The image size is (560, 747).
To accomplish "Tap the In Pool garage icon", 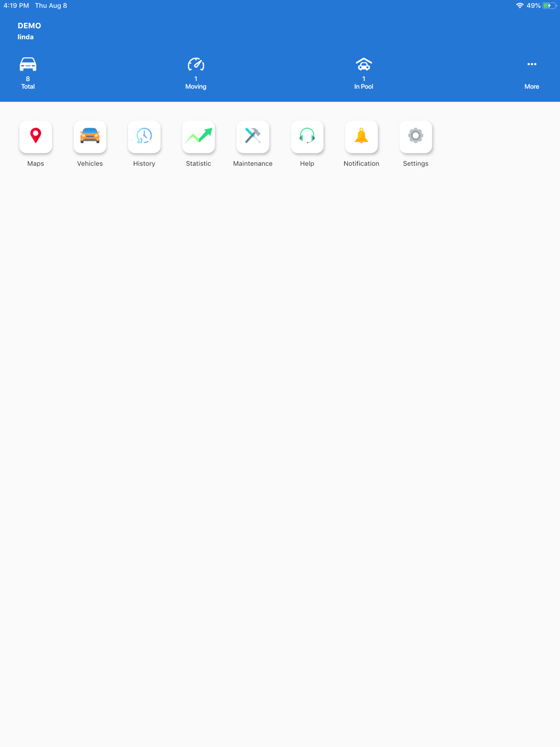I will (363, 64).
